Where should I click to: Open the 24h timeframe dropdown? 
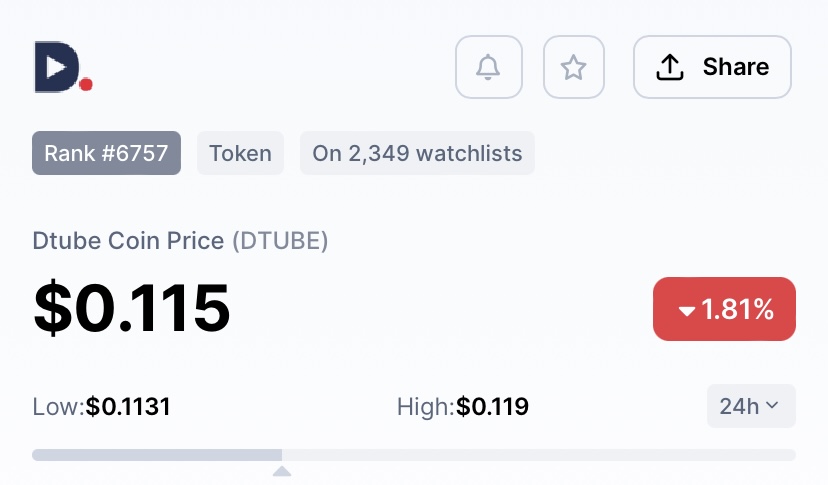pyautogui.click(x=751, y=406)
